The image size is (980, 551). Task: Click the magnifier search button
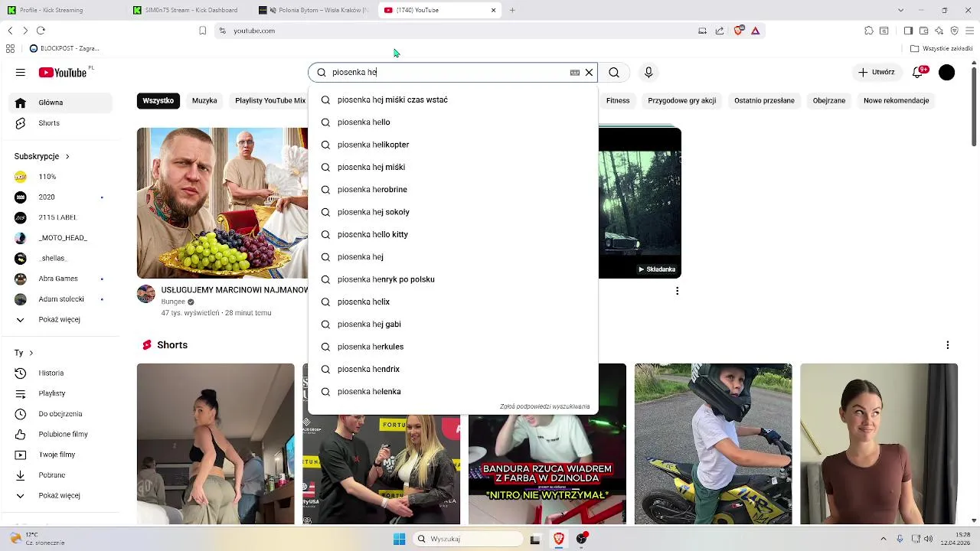click(614, 73)
